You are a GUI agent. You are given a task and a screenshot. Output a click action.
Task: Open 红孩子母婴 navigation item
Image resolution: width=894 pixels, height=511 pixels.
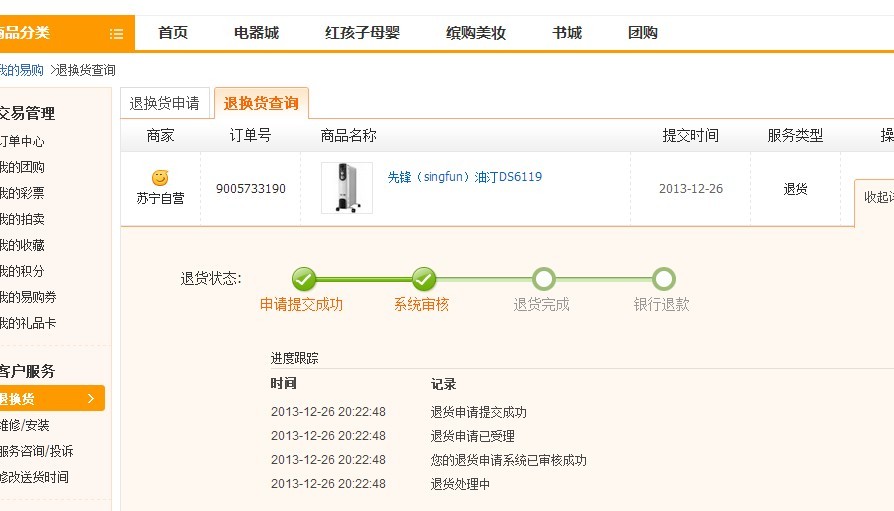click(363, 33)
